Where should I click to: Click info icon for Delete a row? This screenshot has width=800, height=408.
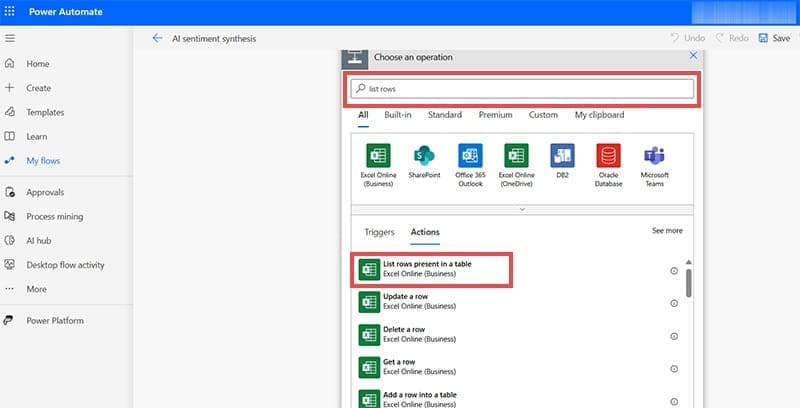click(674, 336)
